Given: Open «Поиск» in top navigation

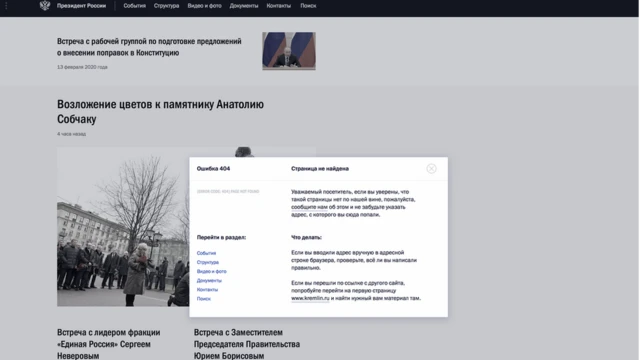Looking at the screenshot, I should coord(308,6).
